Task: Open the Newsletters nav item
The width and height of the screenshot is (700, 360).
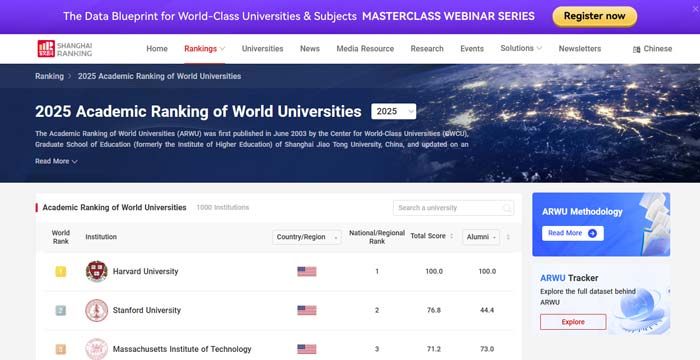Action: [580, 49]
